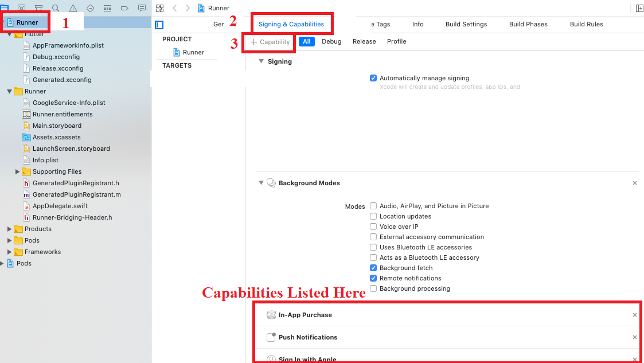Enable Background processing mode

click(373, 288)
